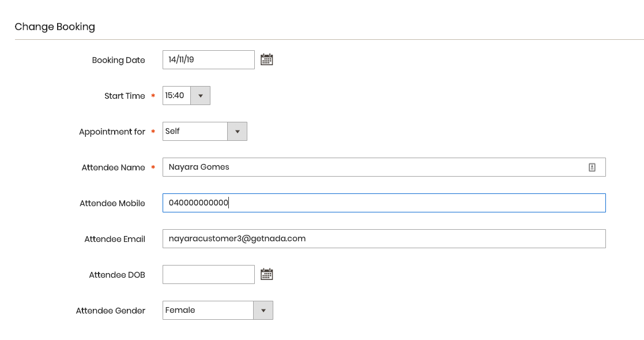This screenshot has height=340, width=644.
Task: Click the Change Booking heading
Action: (55, 27)
